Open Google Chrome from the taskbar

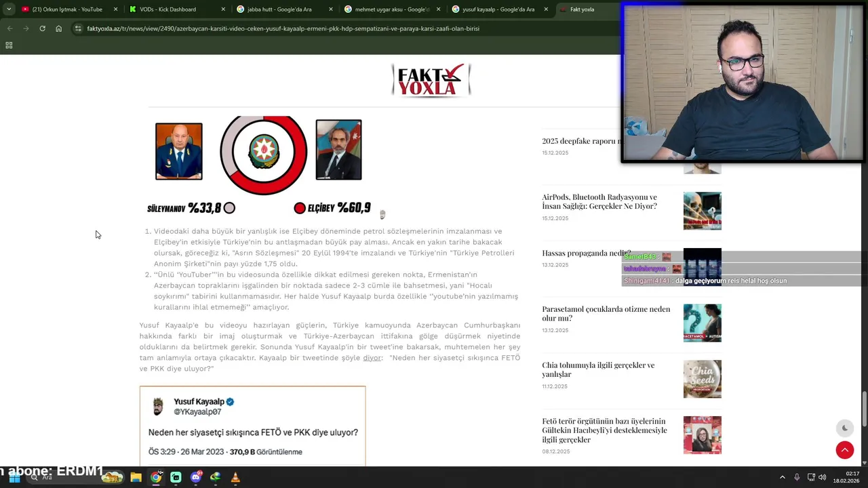point(156,477)
